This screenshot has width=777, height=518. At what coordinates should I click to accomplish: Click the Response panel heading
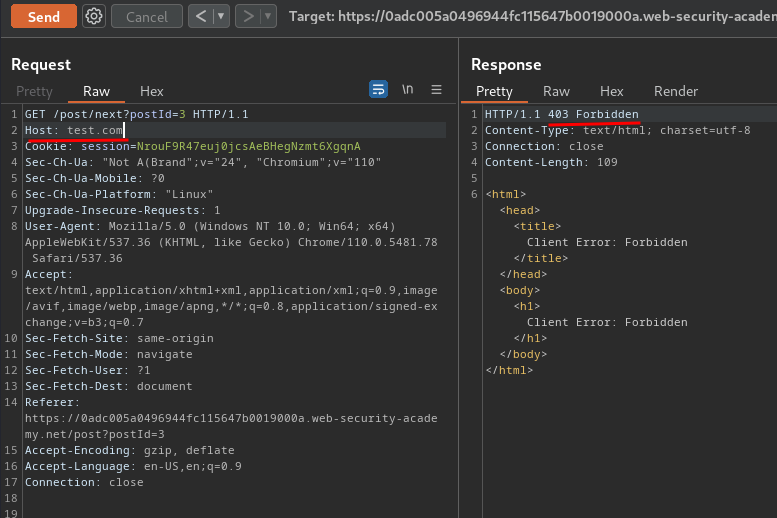coord(506,64)
